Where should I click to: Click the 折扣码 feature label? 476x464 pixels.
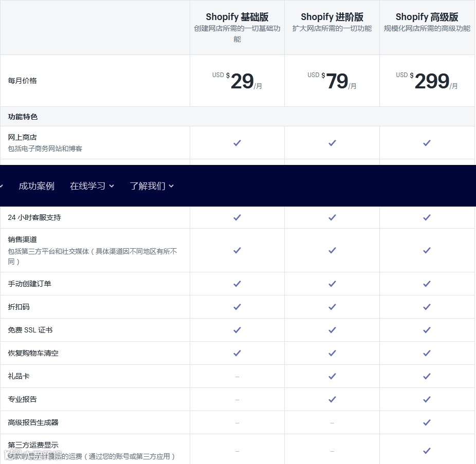[x=19, y=307]
